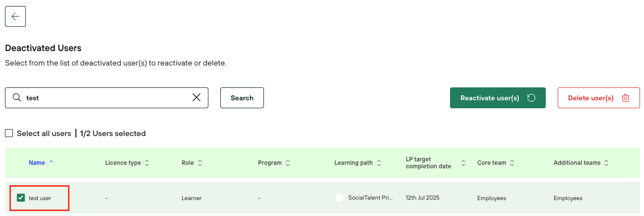Click the SocialTalent learning path avatar circle

339,198
